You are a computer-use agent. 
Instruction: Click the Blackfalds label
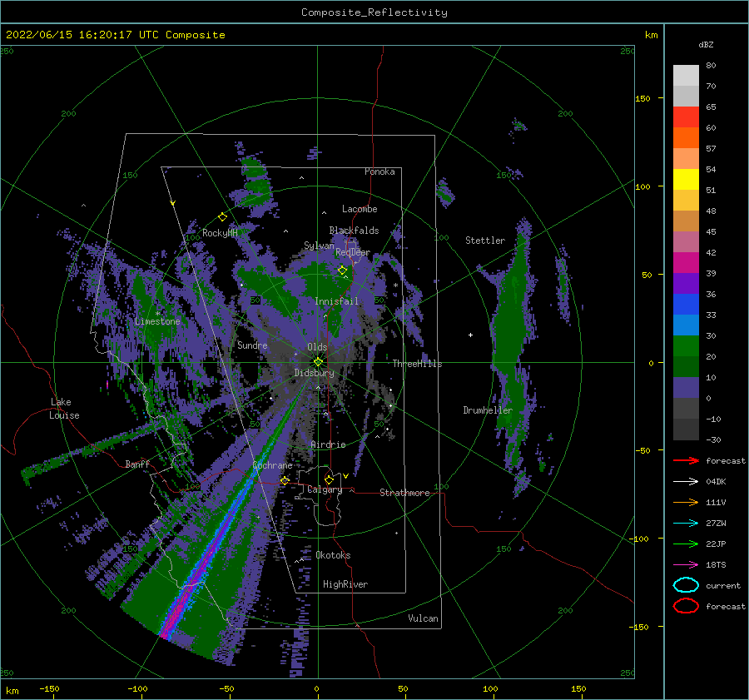point(354,231)
